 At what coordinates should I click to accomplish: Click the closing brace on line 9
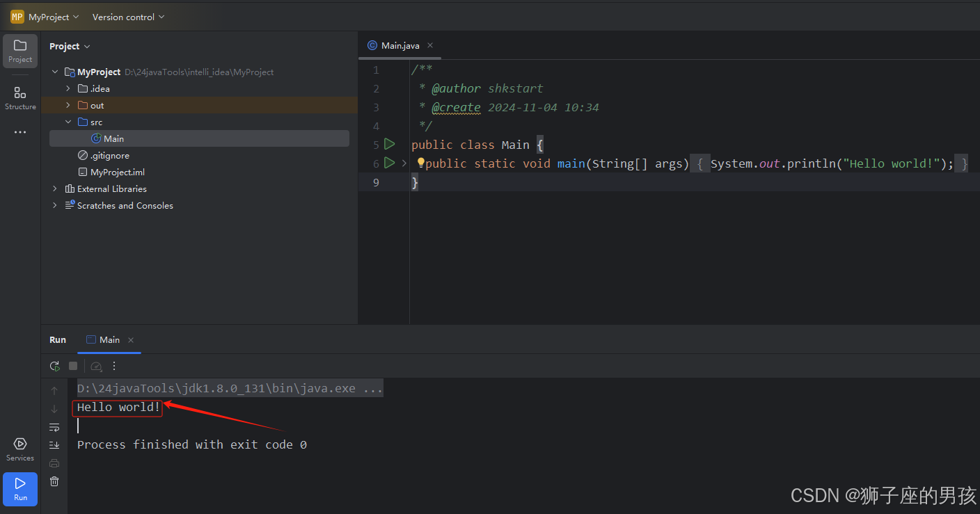(x=416, y=182)
